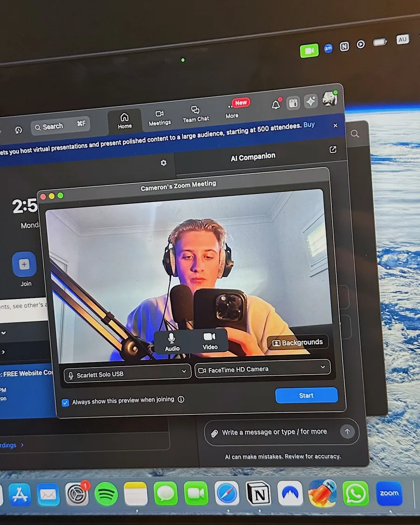Open the profile avatar menu
The image size is (420, 525).
[x=330, y=99]
